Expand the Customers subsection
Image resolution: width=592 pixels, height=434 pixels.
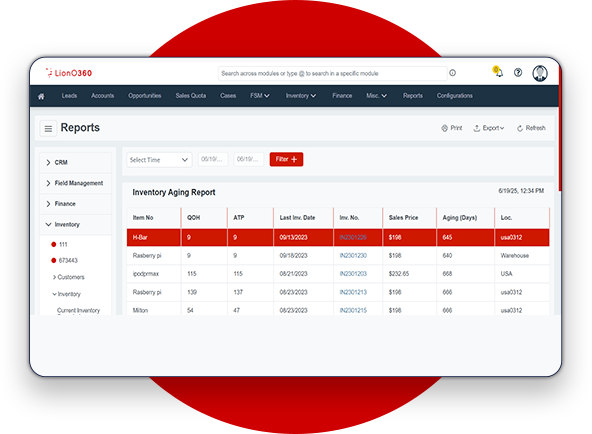[x=68, y=277]
